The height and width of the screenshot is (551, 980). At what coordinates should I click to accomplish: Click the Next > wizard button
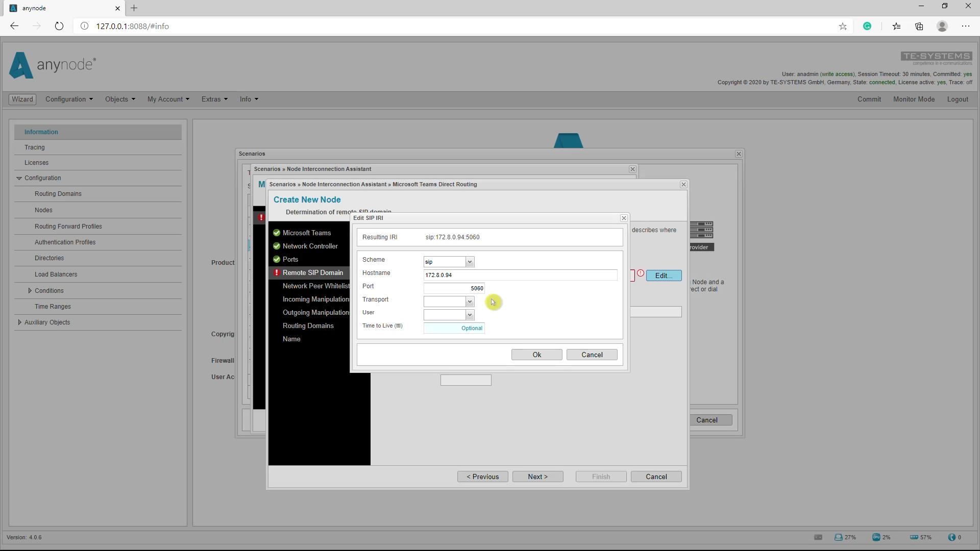pos(538,477)
